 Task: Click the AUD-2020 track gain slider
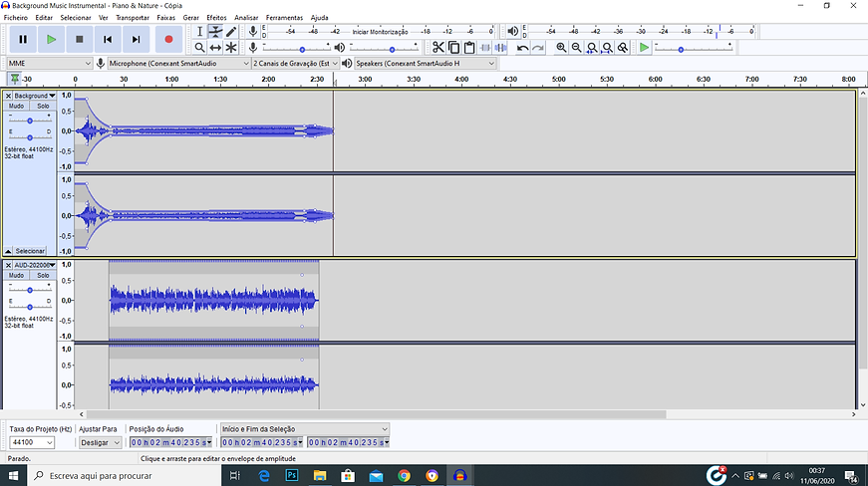point(30,289)
